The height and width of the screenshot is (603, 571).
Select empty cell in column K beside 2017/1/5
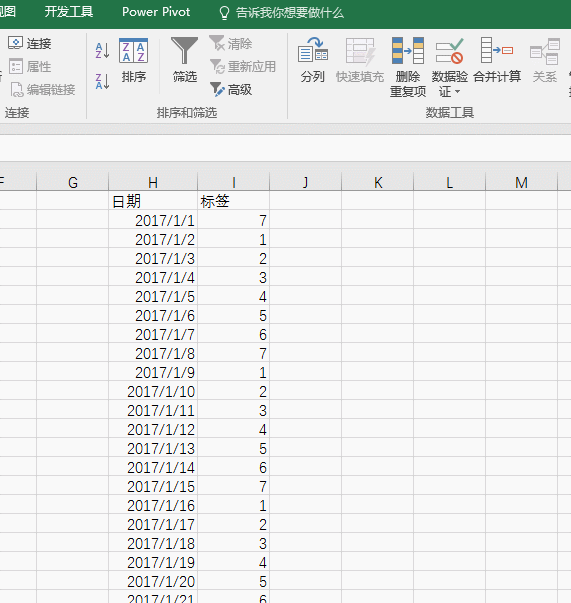click(378, 296)
